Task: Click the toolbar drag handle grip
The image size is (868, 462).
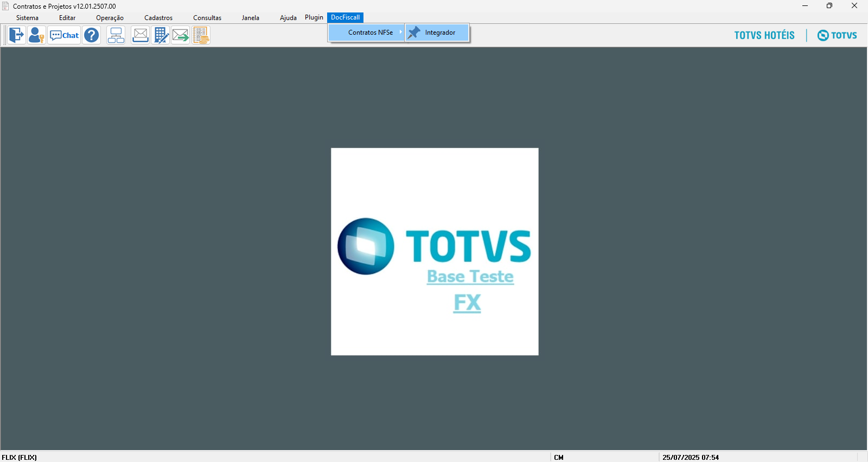Action: point(5,35)
